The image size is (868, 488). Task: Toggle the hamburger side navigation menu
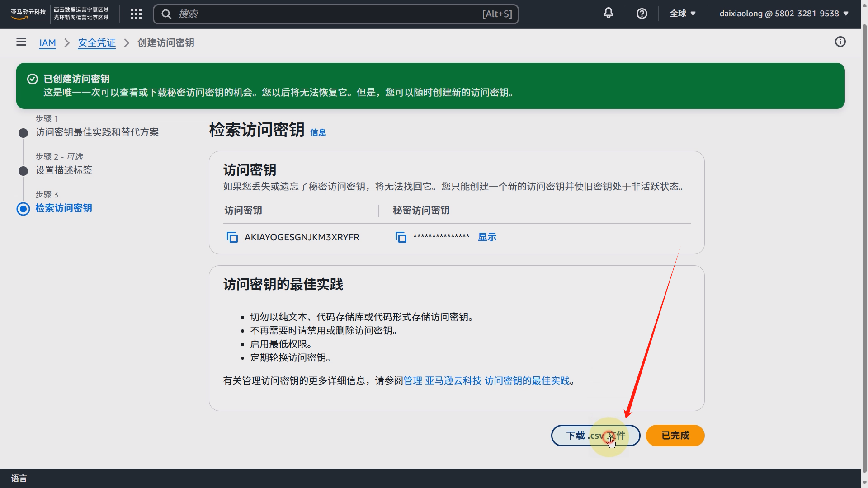pyautogui.click(x=21, y=42)
